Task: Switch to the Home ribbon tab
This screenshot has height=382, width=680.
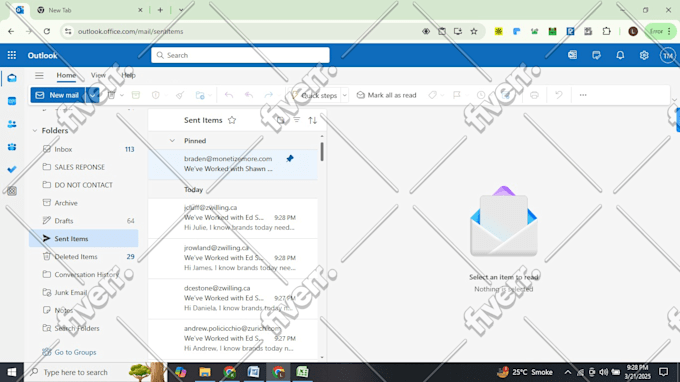Action: pyautogui.click(x=66, y=75)
